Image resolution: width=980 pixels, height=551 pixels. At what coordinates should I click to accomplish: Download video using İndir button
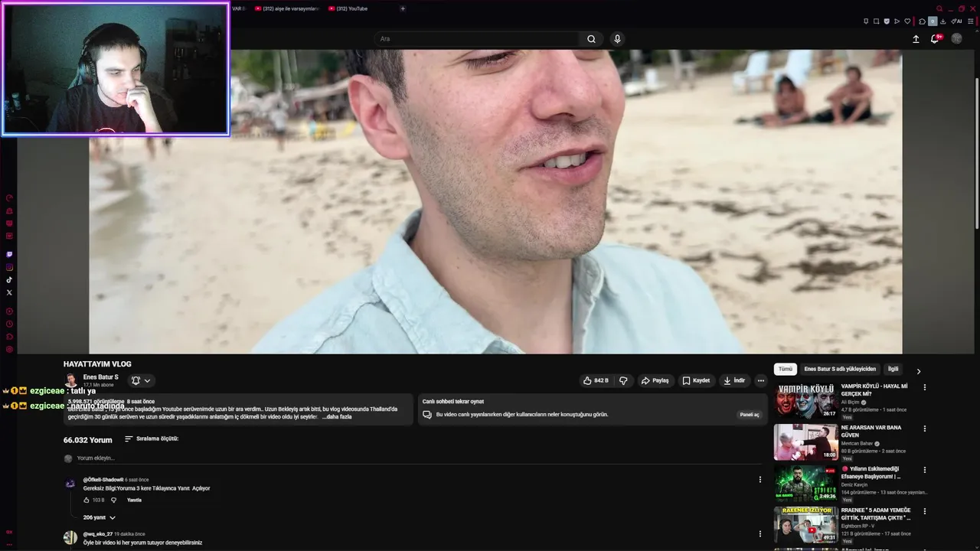click(734, 380)
